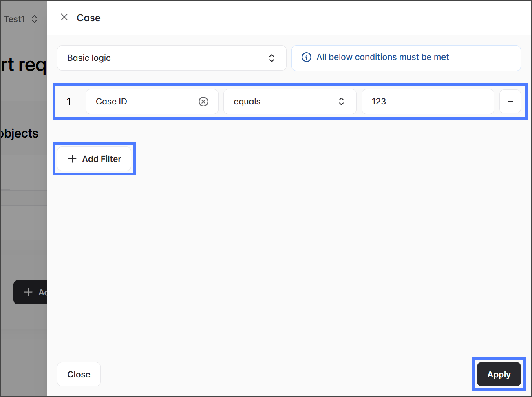Clear the Case ID field selection
532x397 pixels.
[x=203, y=102]
